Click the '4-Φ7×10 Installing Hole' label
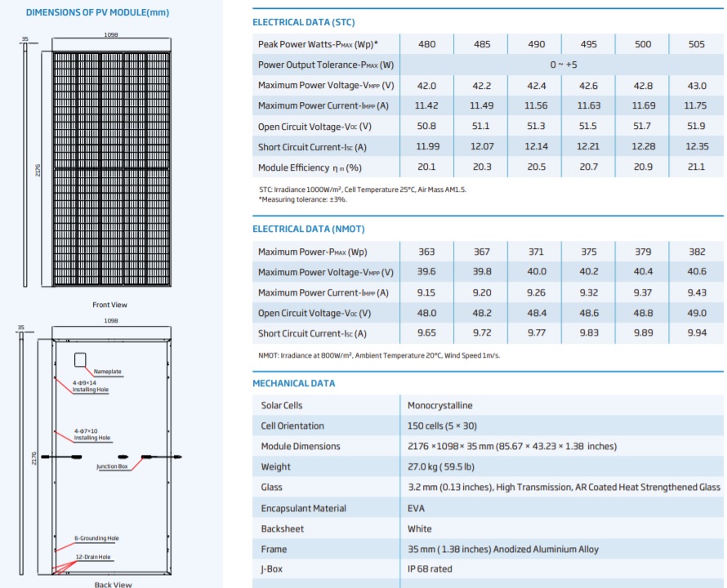Screen dimensions: 727x588 pyautogui.click(x=92, y=434)
